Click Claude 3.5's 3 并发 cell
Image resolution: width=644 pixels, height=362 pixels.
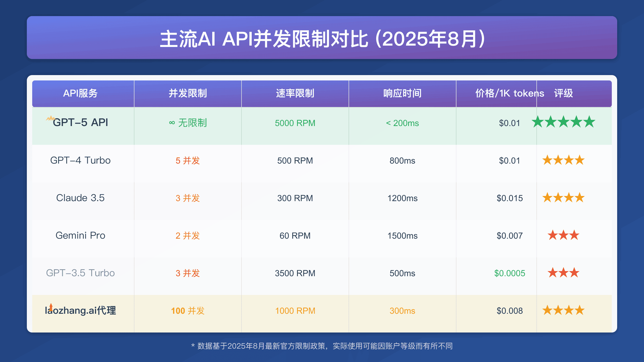188,198
